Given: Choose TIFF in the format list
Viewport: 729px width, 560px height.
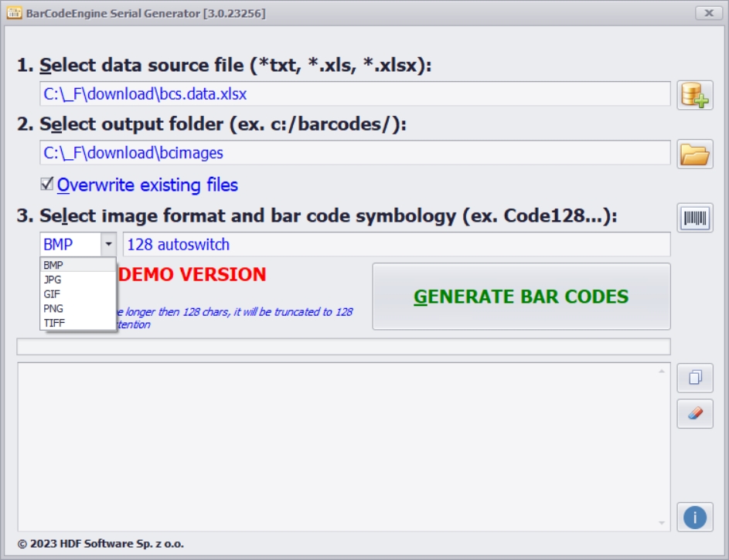Looking at the screenshot, I should click(x=54, y=323).
